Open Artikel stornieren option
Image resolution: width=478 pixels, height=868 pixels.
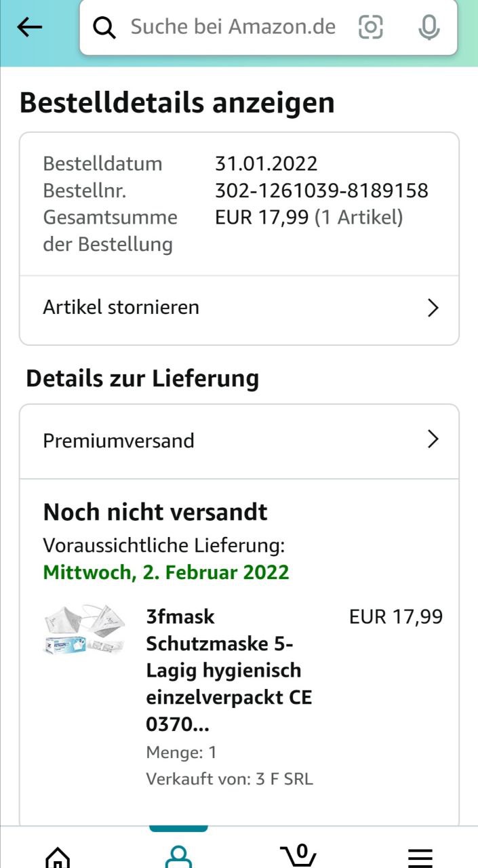click(x=121, y=307)
